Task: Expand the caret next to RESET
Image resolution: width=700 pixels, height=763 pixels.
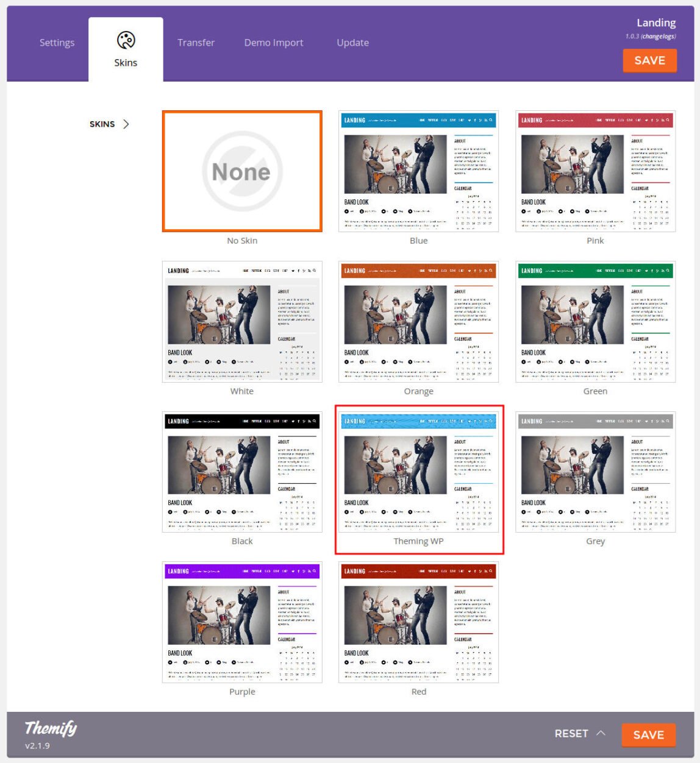Action: [601, 733]
